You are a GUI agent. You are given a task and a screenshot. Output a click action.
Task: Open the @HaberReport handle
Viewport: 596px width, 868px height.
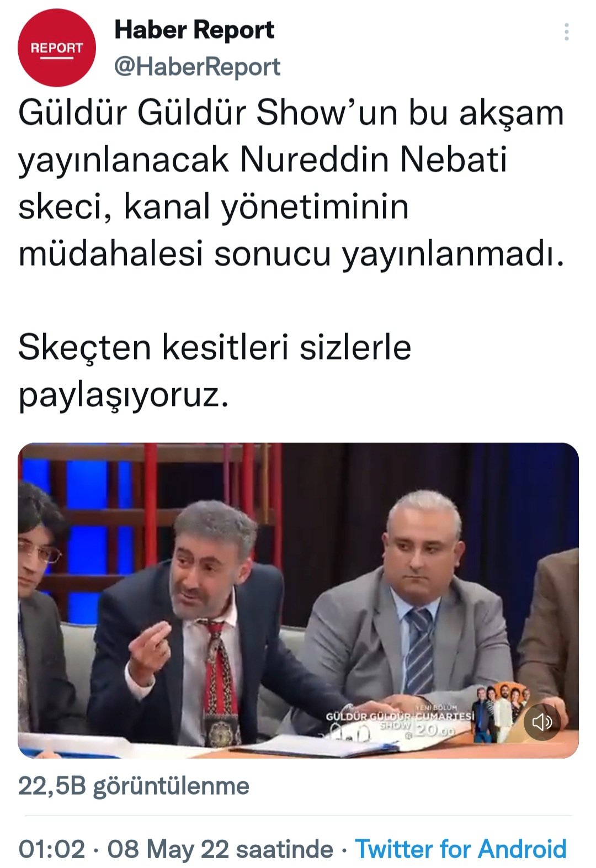198,67
